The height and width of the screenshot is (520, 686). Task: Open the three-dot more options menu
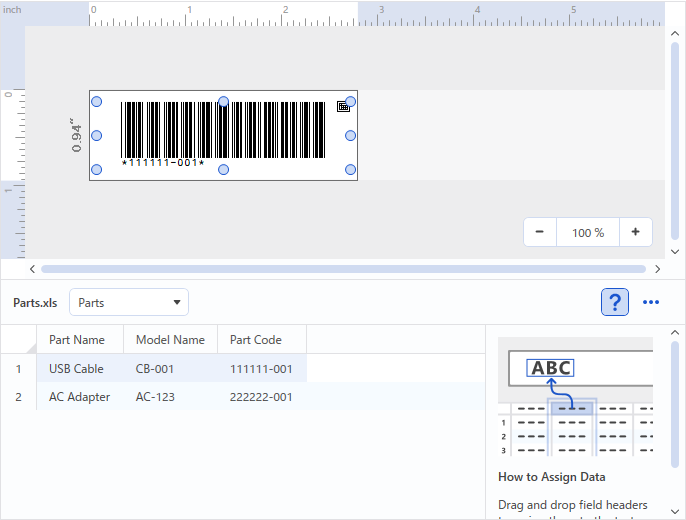(651, 302)
